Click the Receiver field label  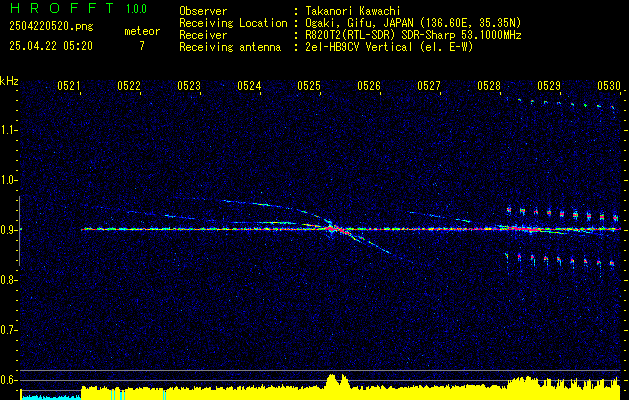coord(203,35)
